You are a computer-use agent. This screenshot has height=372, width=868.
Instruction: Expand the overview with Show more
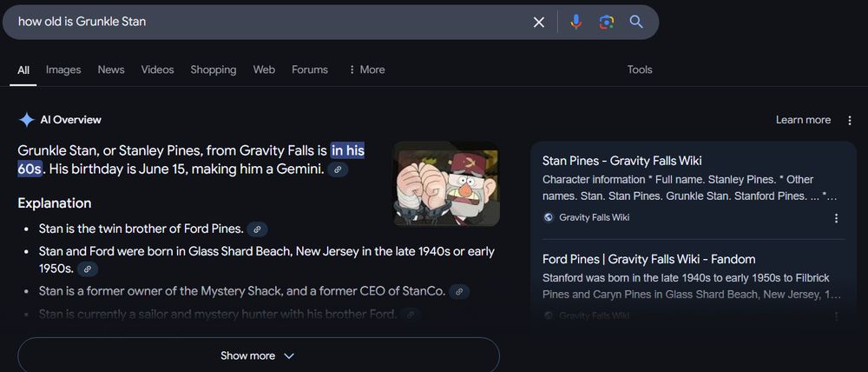[259, 355]
